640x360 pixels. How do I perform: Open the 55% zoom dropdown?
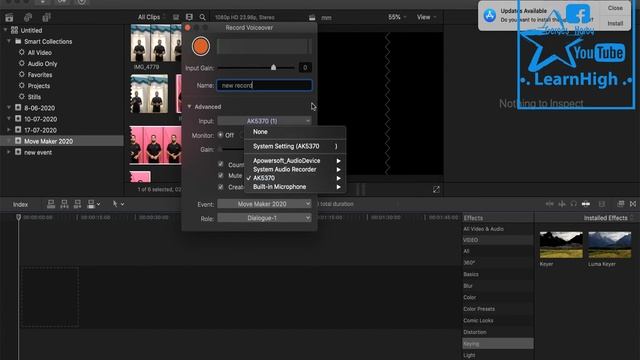pos(397,17)
